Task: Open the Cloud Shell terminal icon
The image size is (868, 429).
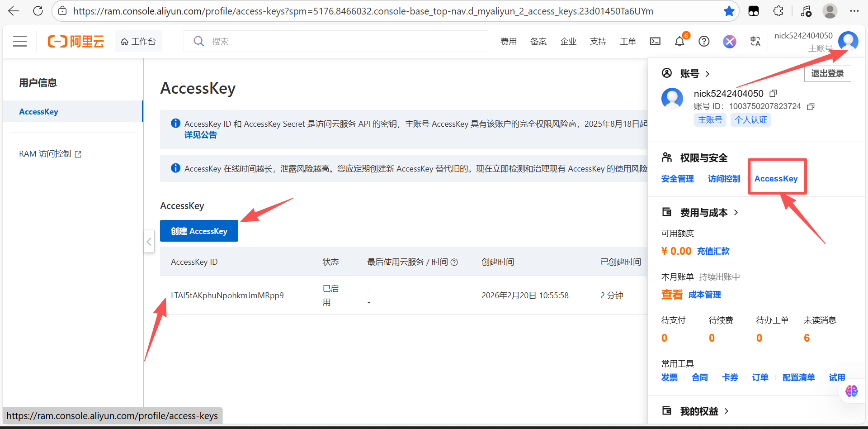Action: [x=655, y=41]
